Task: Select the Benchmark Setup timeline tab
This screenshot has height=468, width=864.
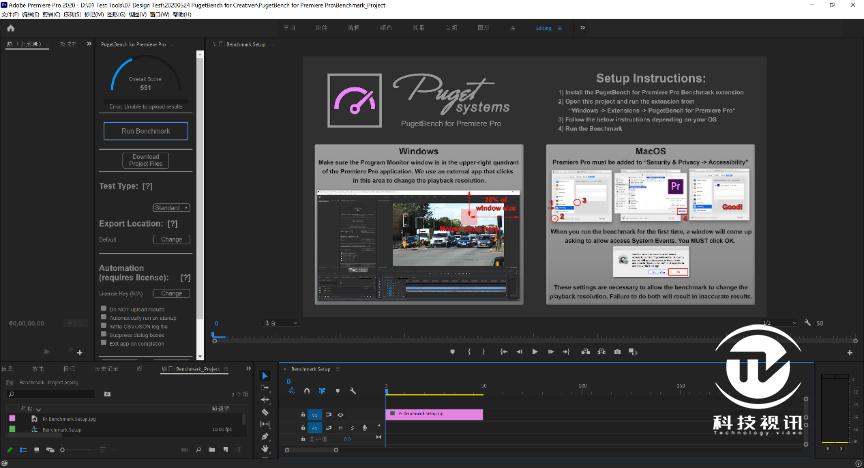Action: 313,369
